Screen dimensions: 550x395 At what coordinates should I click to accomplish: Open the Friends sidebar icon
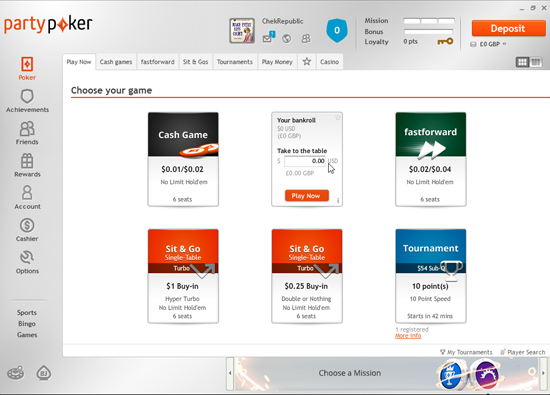tap(27, 128)
